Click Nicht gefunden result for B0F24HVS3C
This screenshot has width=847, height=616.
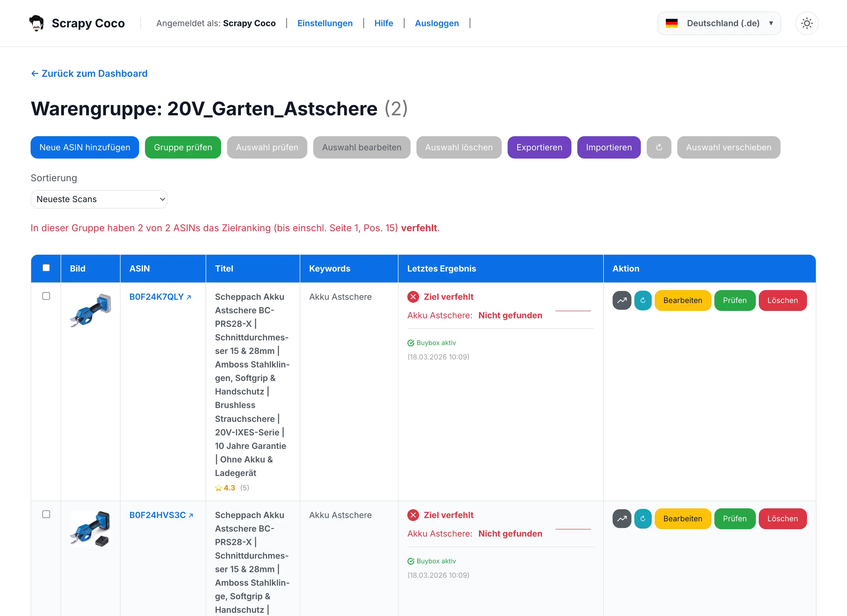click(x=510, y=533)
